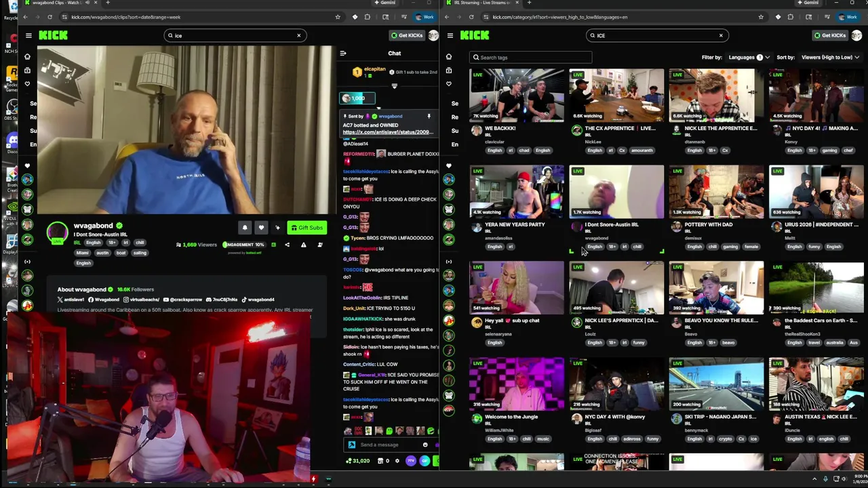Click the sparkle icon next to Gift Subs

[x=277, y=228]
